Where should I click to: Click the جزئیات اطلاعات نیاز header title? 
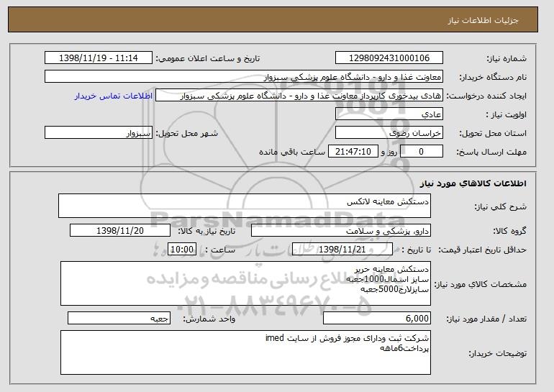click(x=483, y=20)
